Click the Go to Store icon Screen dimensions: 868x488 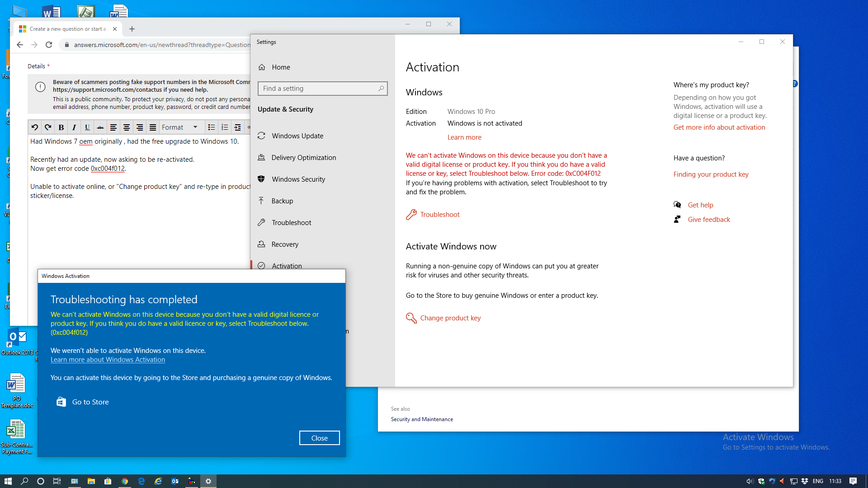pyautogui.click(x=61, y=402)
